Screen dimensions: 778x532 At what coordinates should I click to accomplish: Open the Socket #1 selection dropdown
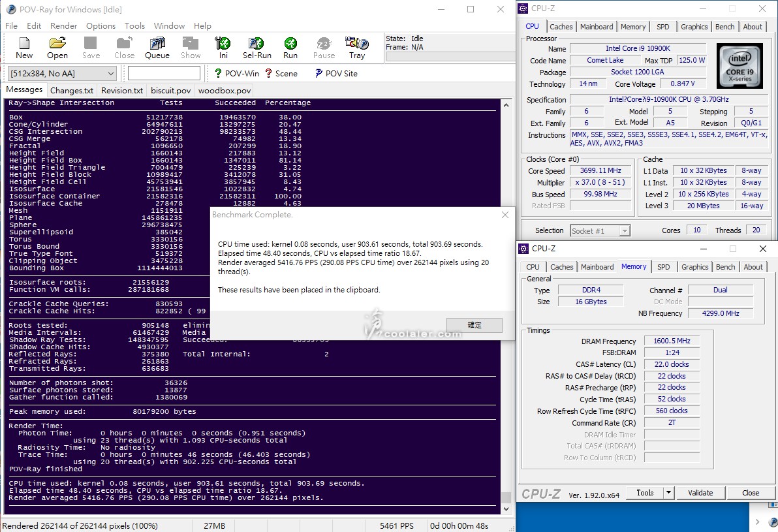click(600, 231)
